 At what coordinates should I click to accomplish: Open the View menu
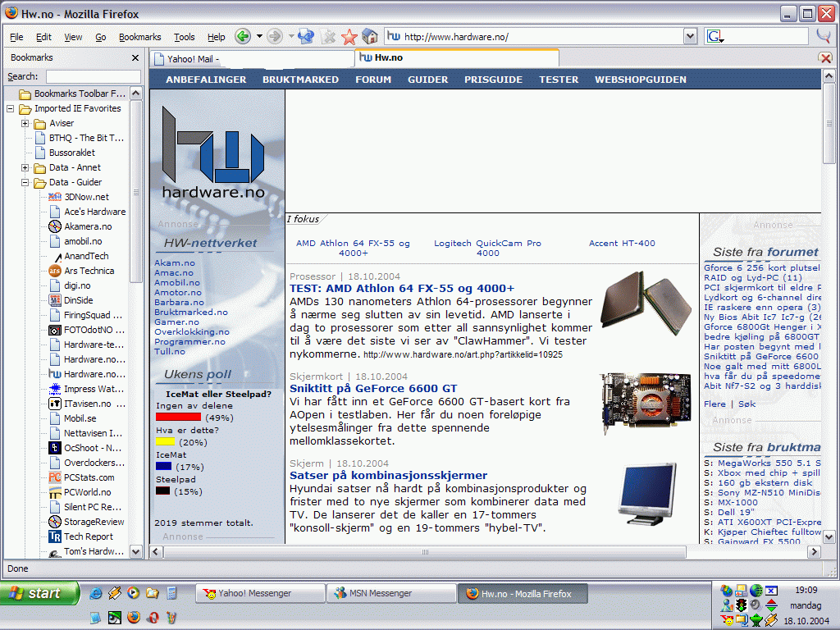pos(73,37)
